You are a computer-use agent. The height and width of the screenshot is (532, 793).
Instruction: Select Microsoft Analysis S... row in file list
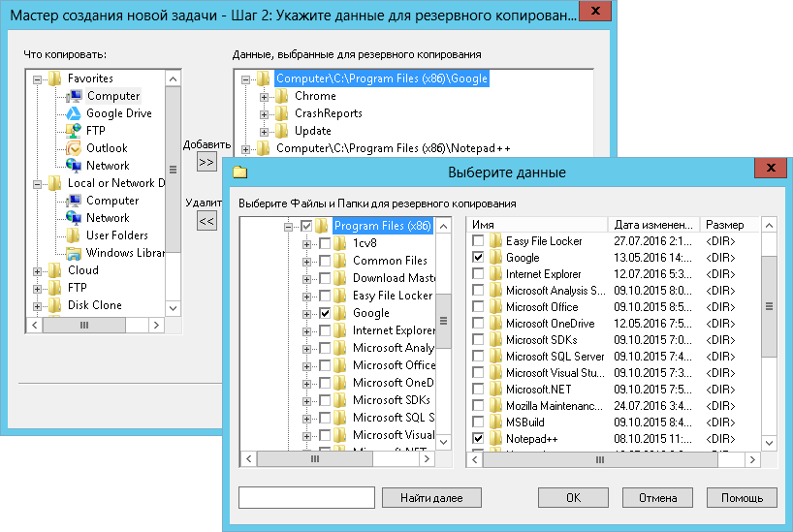(x=613, y=291)
